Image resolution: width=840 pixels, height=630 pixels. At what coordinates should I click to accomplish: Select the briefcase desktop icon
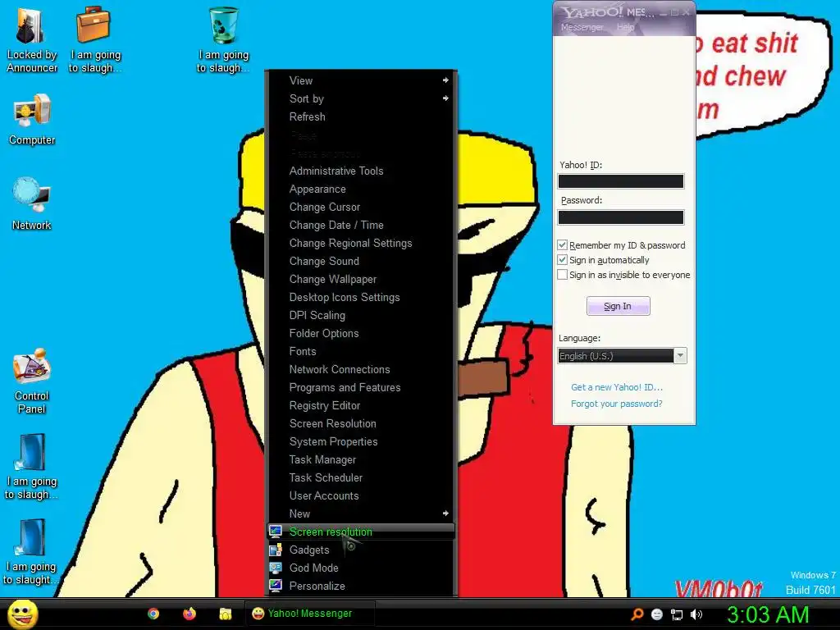click(94, 40)
